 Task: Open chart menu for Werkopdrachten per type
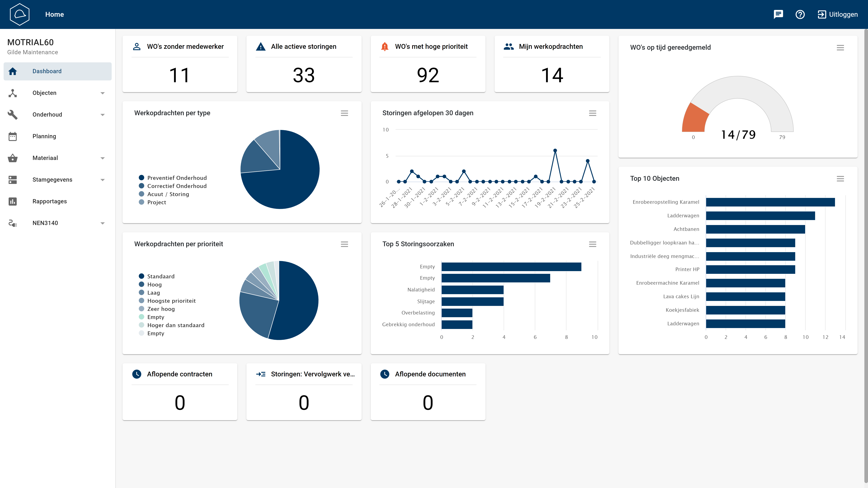coord(344,113)
